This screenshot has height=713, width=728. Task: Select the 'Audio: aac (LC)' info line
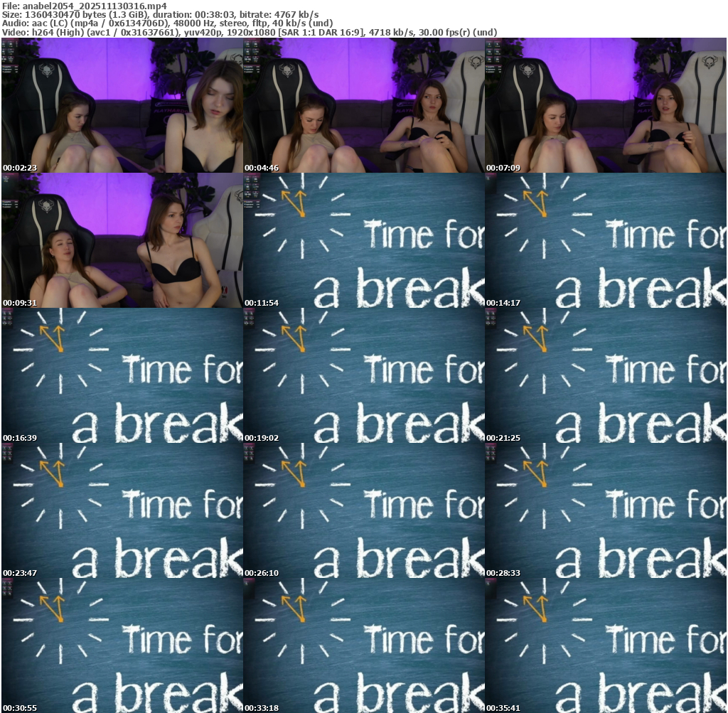168,23
